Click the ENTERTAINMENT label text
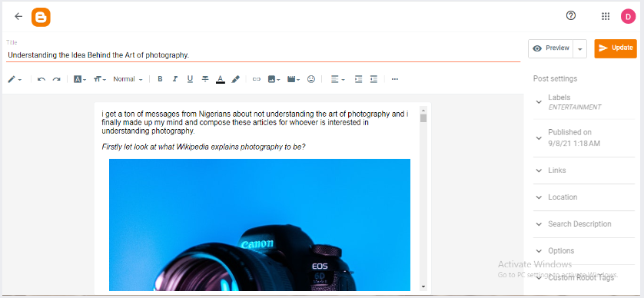 click(575, 108)
